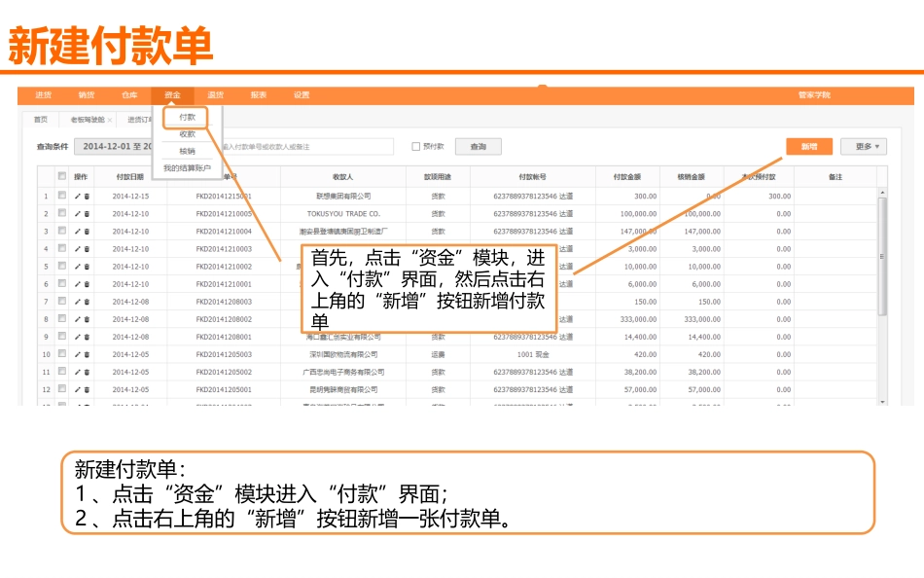924x578 pixels.
Task: Edit payment FKD20141208002 pencil icon
Action: 77,319
